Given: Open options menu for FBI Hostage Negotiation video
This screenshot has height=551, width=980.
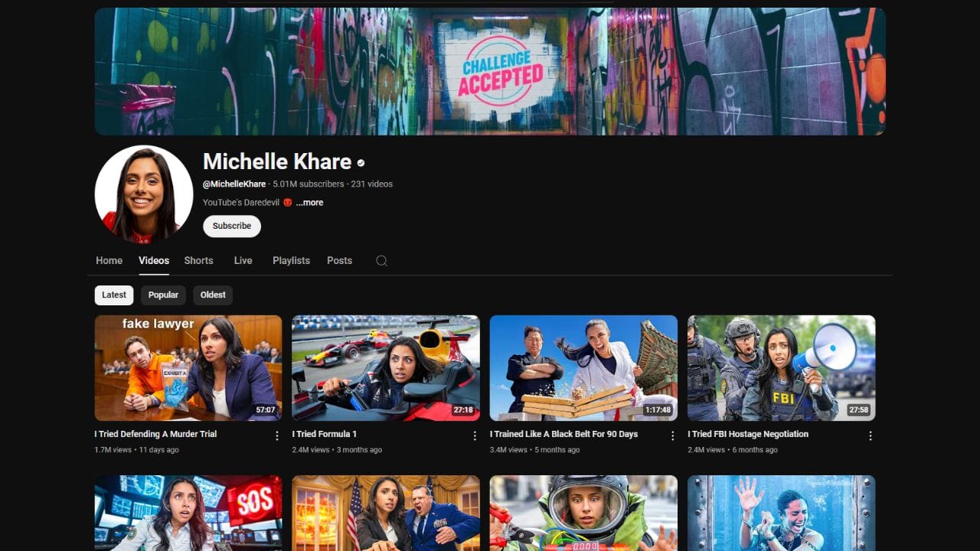Looking at the screenshot, I should (x=871, y=435).
